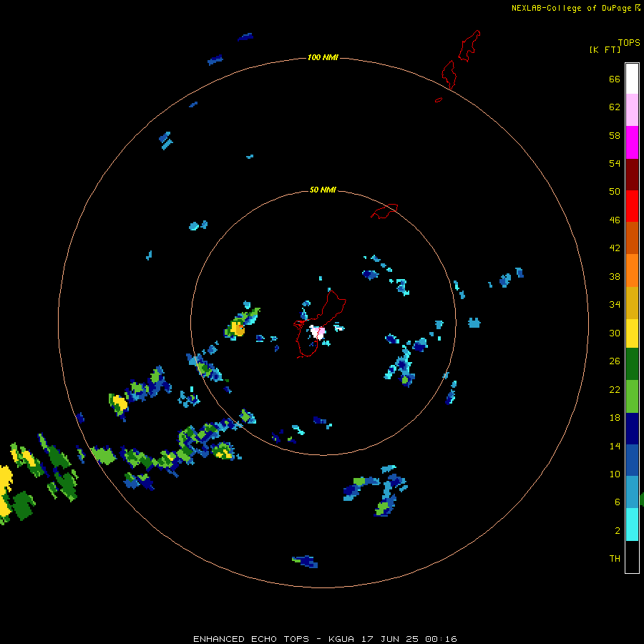Choose the navy blue legend swatch
Image resolution: width=644 pixels, height=644 pixels.
[632, 429]
